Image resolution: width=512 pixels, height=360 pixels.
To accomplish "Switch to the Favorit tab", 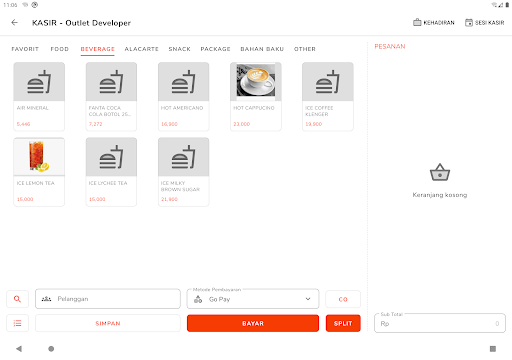I will tap(25, 49).
